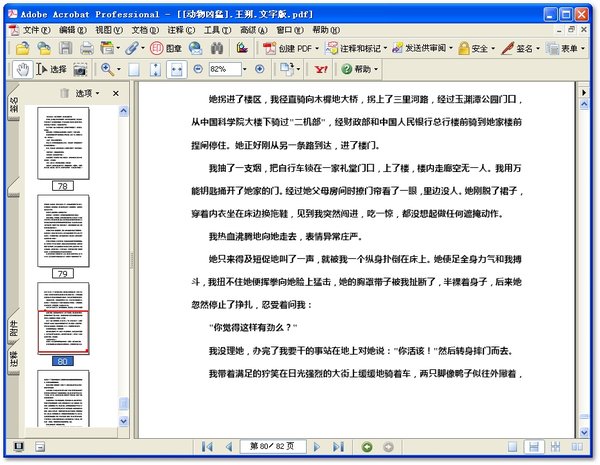Click thumbnail panel scroll up arrow
The image size is (600, 465).
coord(123,111)
